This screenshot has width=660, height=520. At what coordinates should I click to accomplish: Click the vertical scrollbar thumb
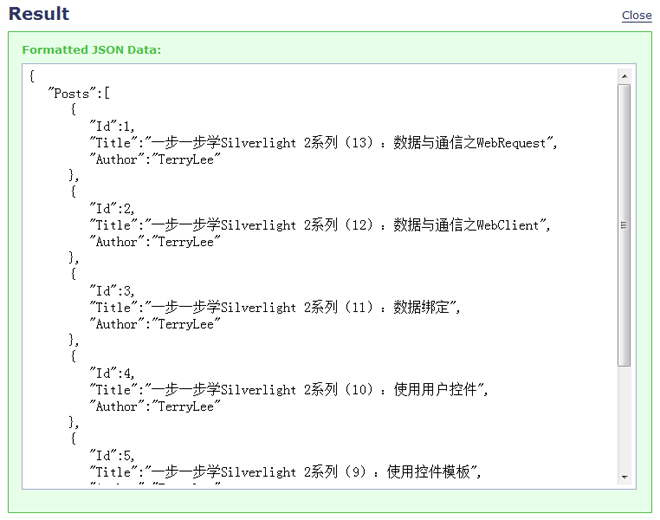pos(624,225)
